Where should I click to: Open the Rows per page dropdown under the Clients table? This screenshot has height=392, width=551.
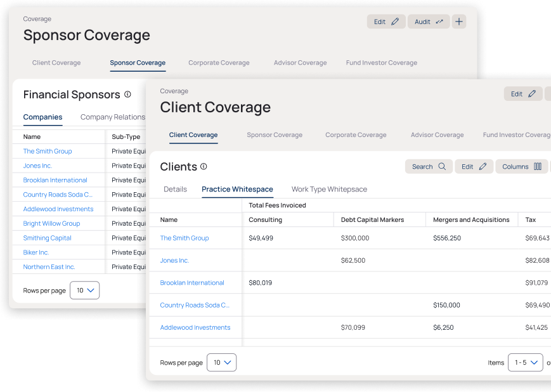click(221, 362)
